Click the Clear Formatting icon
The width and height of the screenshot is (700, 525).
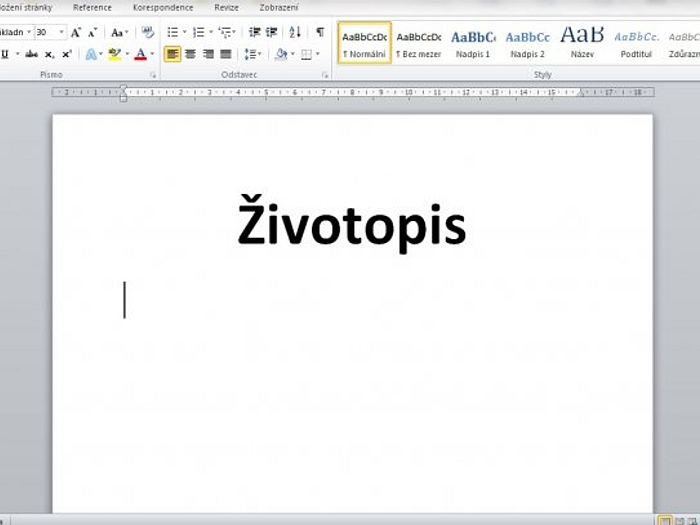tap(148, 33)
